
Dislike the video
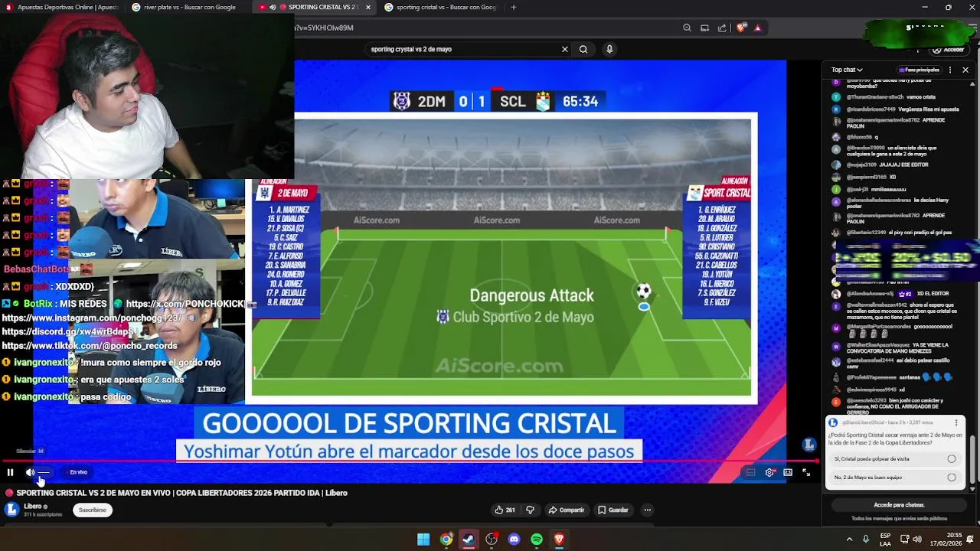point(531,510)
